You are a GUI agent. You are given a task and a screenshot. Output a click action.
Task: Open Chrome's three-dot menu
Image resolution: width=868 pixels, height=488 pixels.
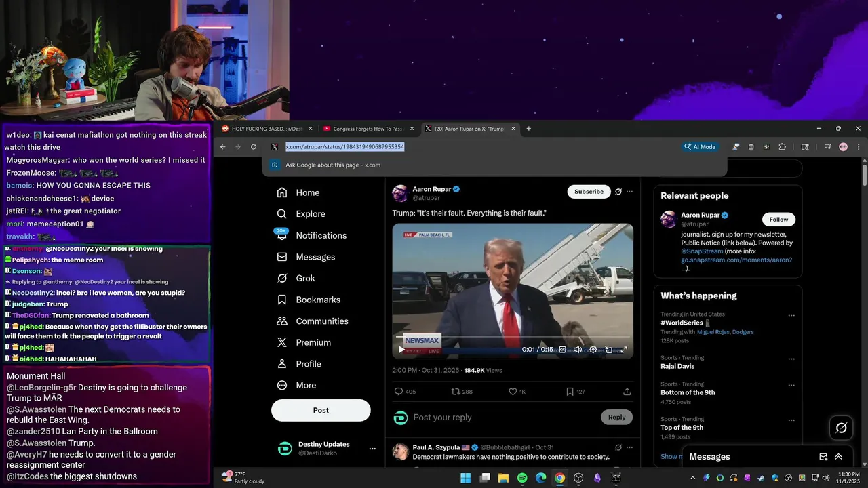pos(859,147)
